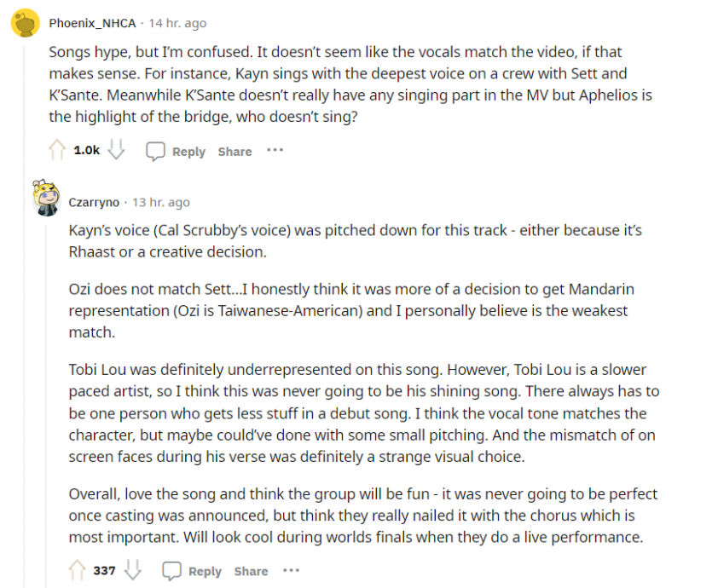Screen dimensions: 718x588
Task: Visit Czarryno username link
Action: [94, 202]
